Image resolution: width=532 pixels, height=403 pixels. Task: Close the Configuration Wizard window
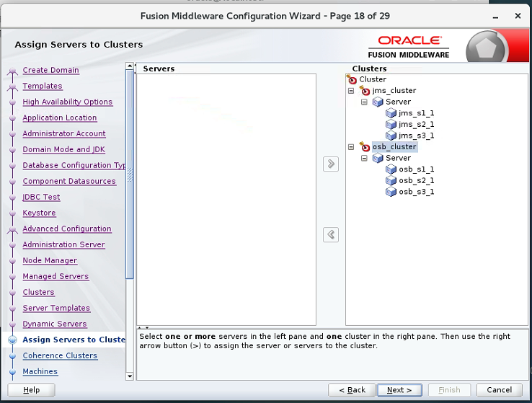[518, 16]
